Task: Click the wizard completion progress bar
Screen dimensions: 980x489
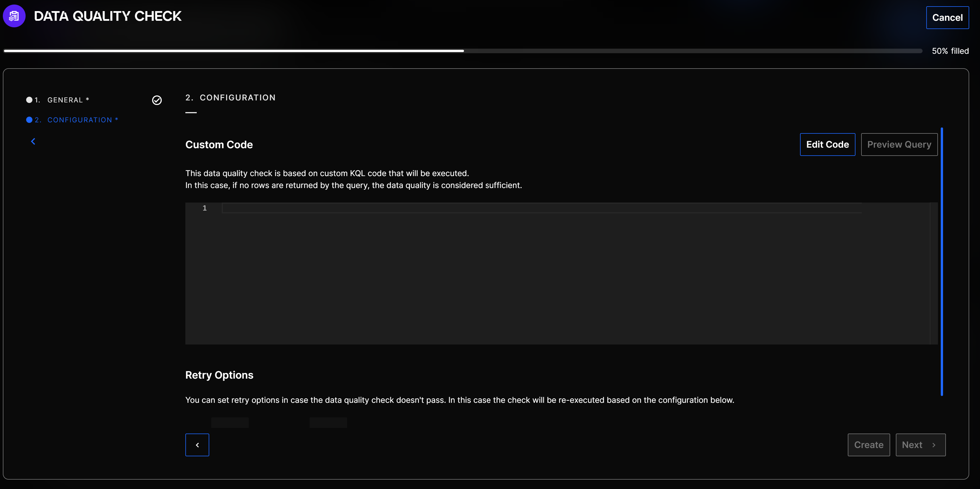Action: coord(462,51)
